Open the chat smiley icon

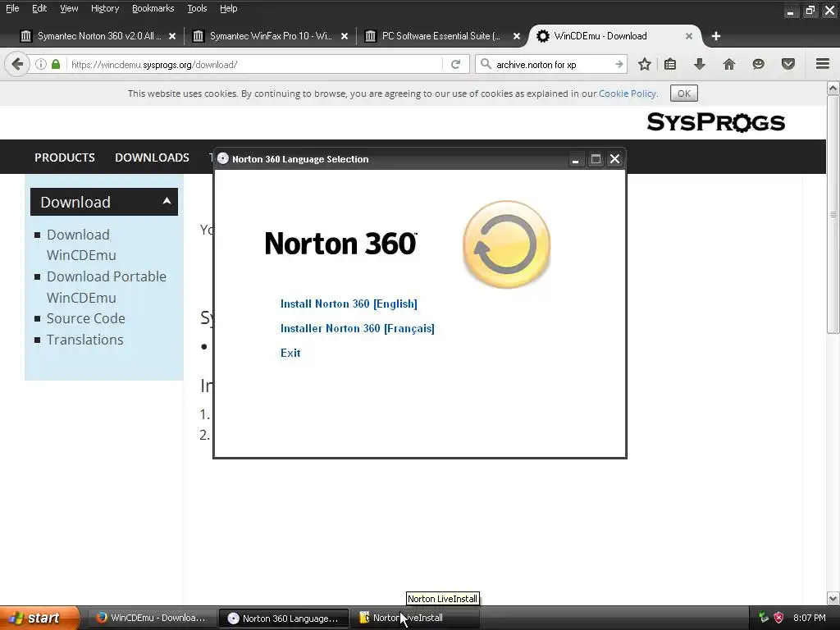tap(758, 64)
